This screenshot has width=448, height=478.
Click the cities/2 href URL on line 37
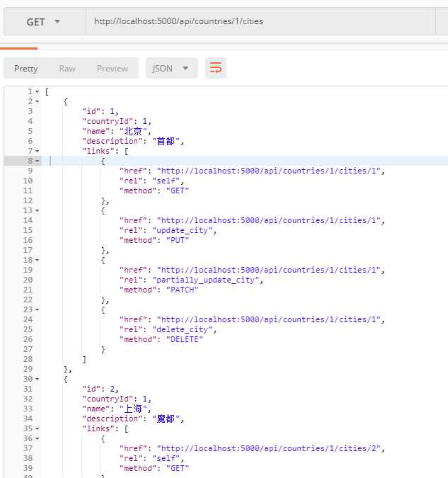click(x=269, y=448)
